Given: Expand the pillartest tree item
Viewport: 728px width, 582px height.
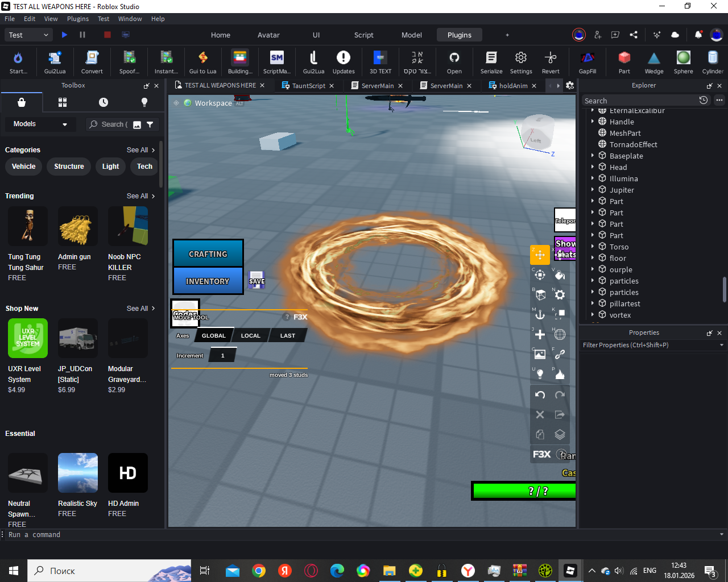Looking at the screenshot, I should point(592,303).
